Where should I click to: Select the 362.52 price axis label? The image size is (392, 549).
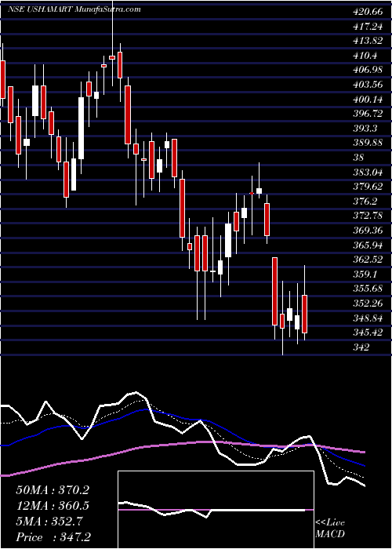[367, 260]
